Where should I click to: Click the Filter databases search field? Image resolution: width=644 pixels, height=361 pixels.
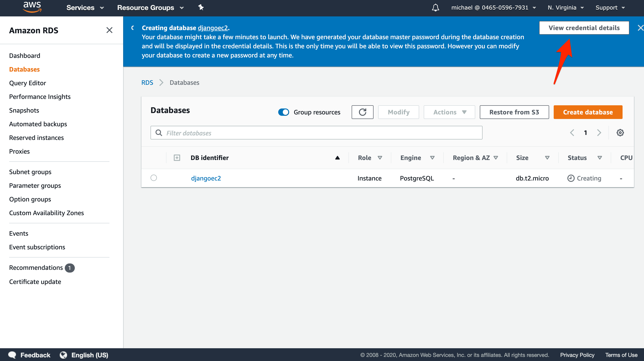coord(316,133)
